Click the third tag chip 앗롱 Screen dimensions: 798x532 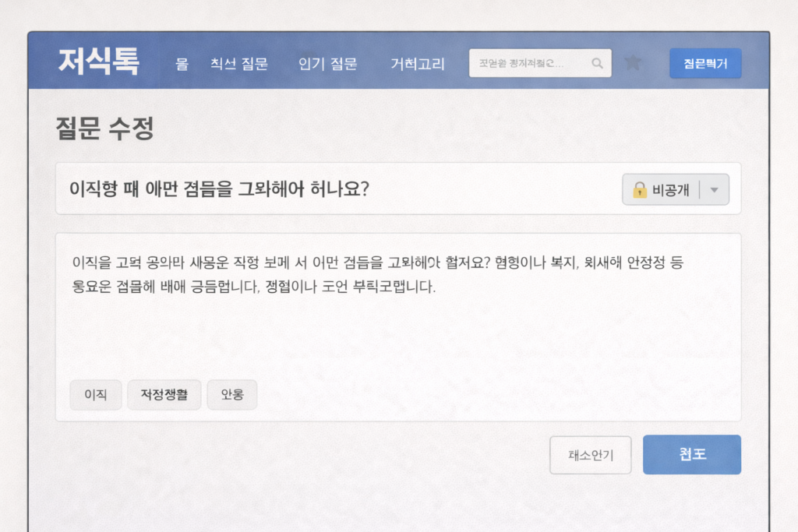(232, 395)
